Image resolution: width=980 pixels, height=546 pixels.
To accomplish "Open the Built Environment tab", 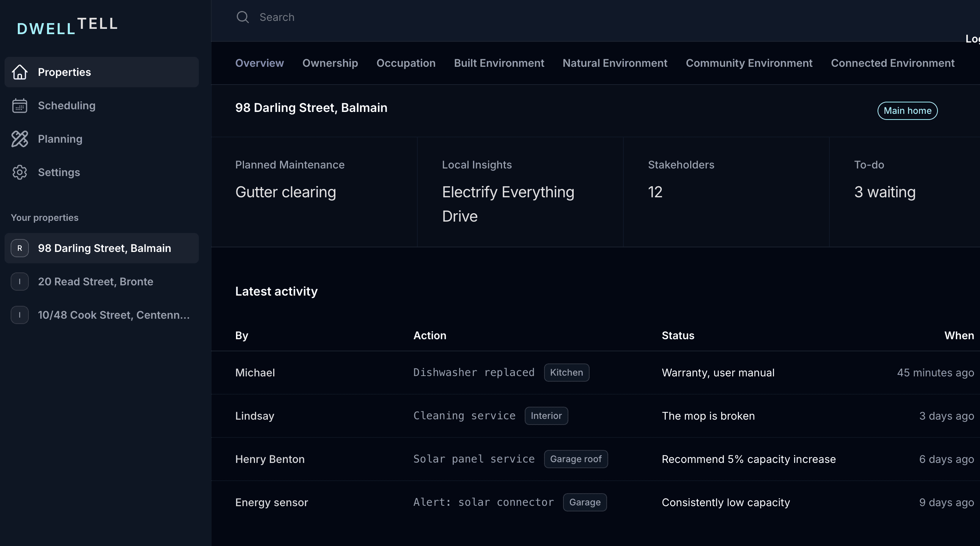I will point(499,63).
